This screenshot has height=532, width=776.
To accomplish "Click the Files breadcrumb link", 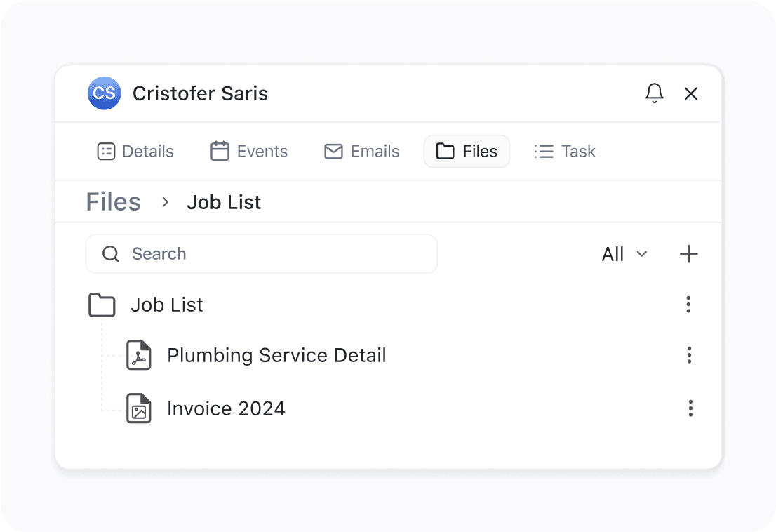I will click(x=113, y=201).
